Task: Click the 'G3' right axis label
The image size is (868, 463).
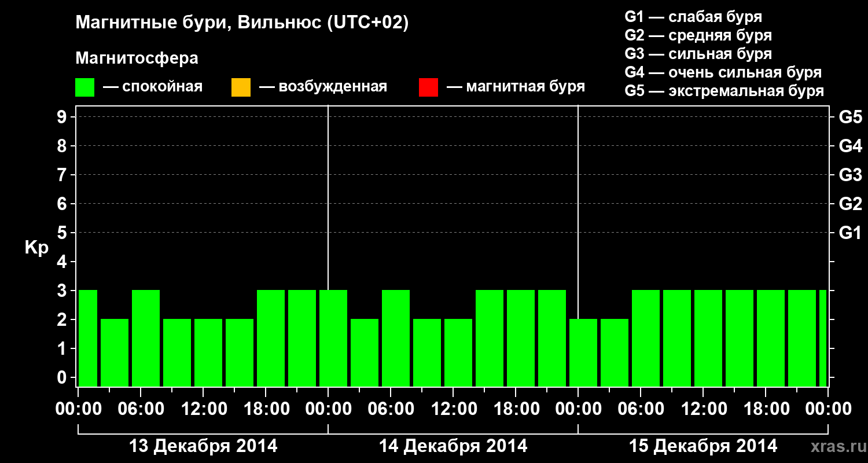Action: click(x=850, y=175)
